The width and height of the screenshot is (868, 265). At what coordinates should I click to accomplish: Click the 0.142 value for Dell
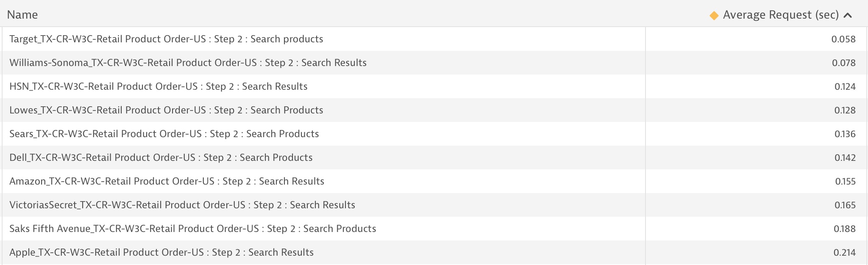point(845,157)
